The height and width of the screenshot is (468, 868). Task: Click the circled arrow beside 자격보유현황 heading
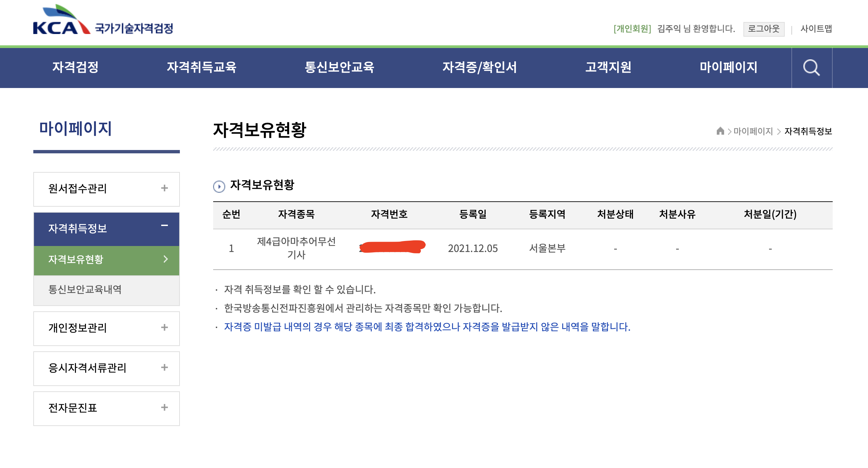219,186
